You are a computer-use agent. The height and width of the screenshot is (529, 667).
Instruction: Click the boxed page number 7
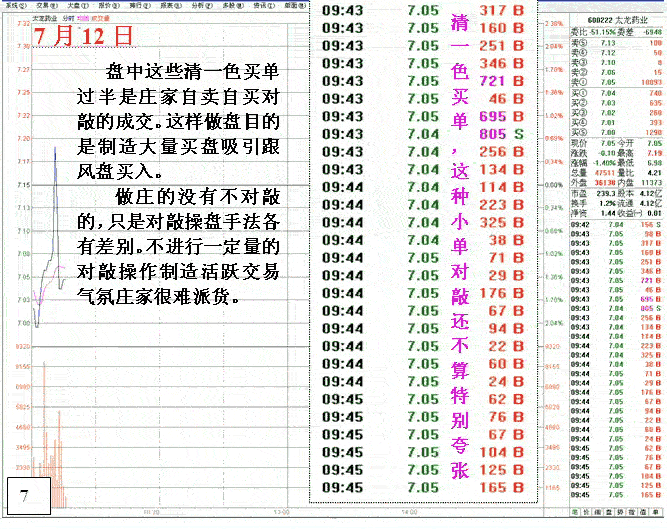pos(26,493)
